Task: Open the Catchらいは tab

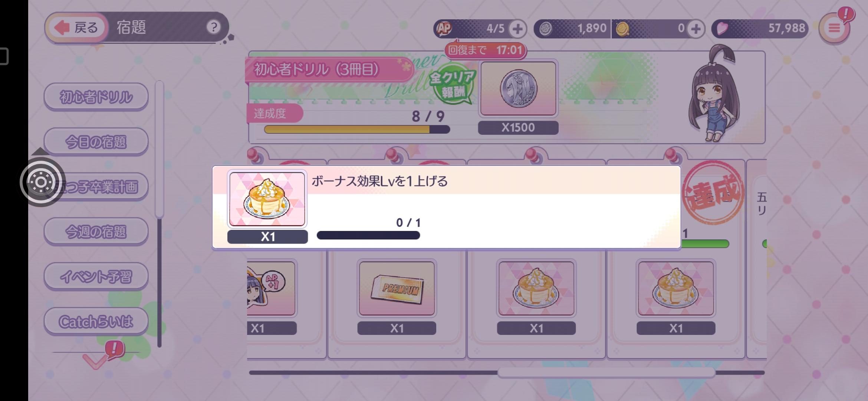Action: [x=96, y=321]
